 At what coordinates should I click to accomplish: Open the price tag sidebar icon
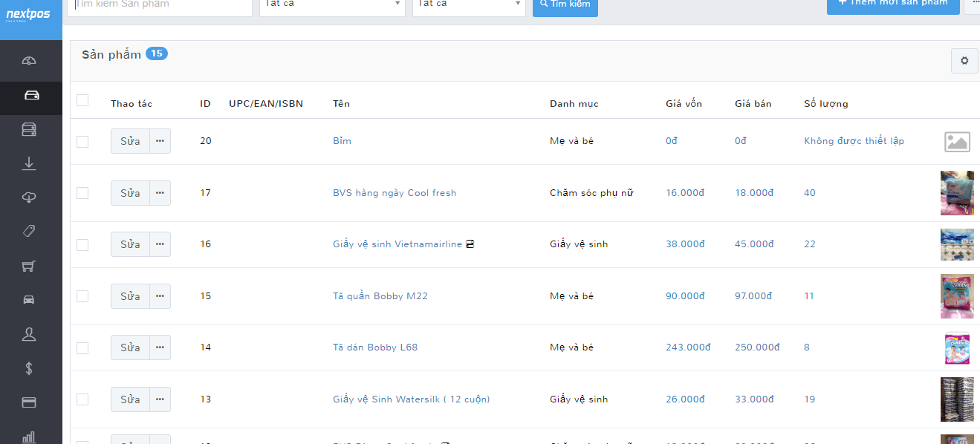29,231
